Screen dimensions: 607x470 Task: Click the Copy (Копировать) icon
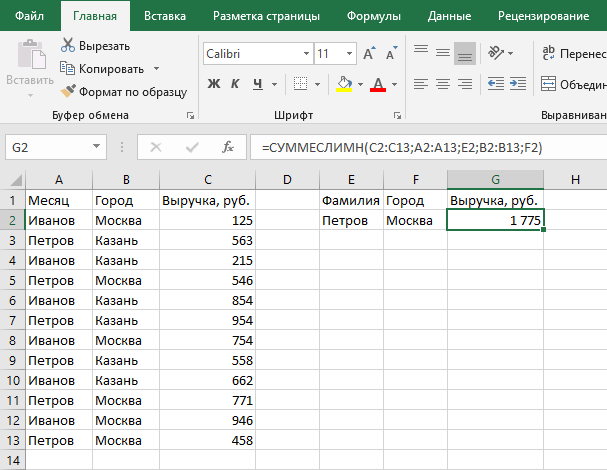[x=67, y=69]
